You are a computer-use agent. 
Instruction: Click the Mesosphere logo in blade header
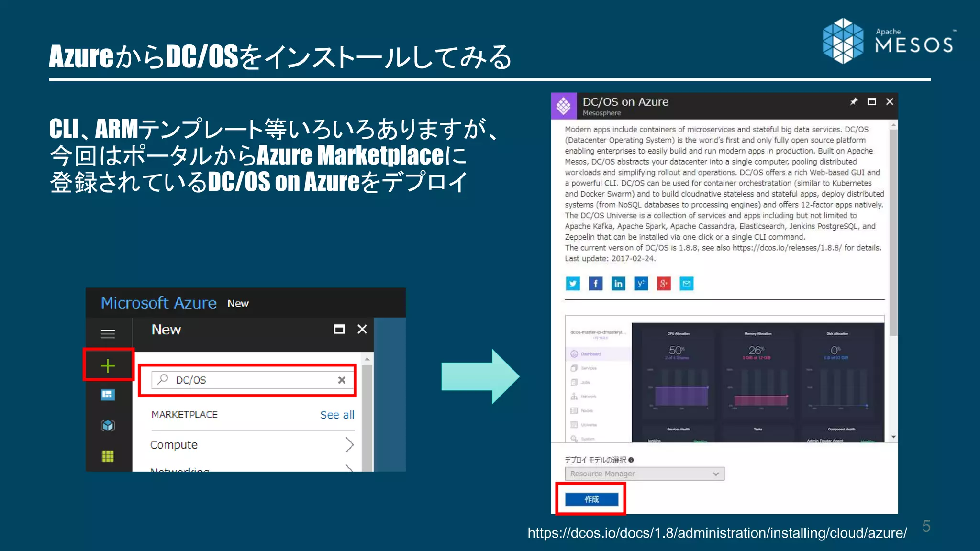[564, 106]
